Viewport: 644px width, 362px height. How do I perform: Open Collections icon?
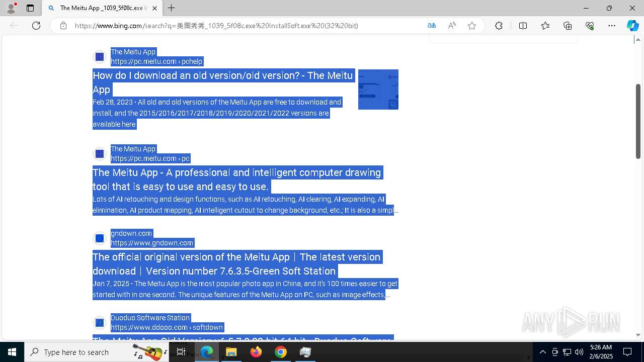568,26
